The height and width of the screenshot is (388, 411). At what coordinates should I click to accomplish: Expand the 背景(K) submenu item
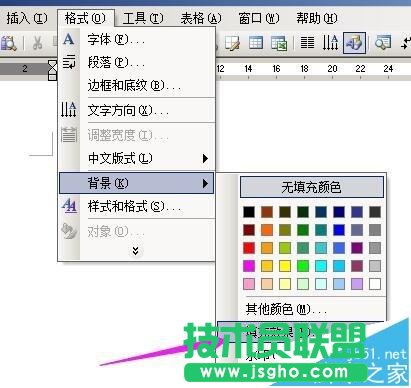136,183
